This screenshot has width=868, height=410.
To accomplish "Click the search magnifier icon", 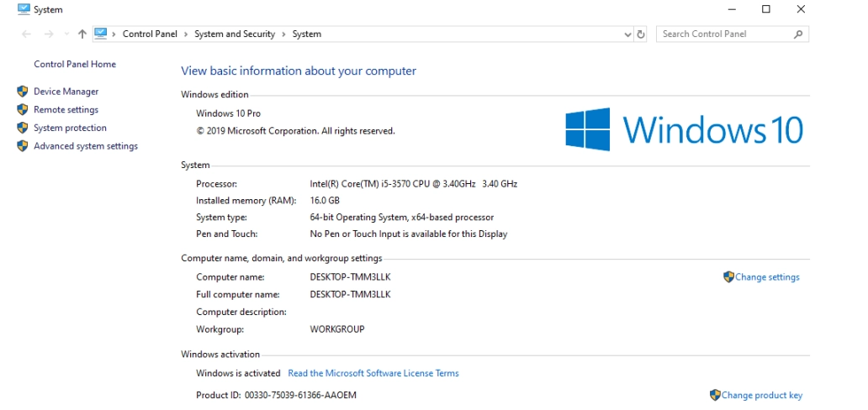I will [798, 34].
